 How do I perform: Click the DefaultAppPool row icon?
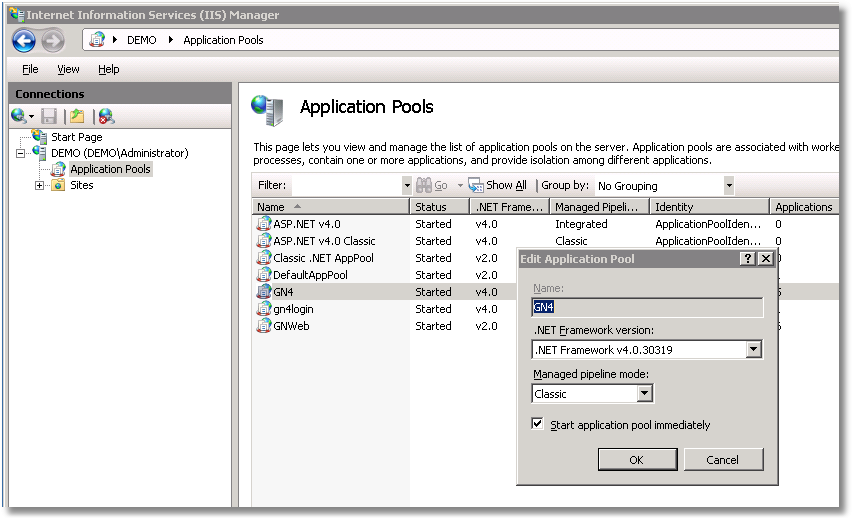coord(264,275)
